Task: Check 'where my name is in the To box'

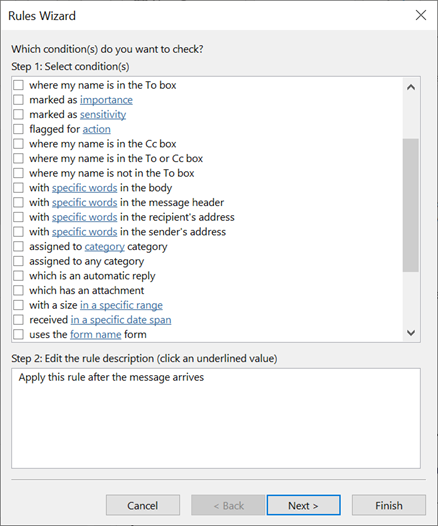Action: tap(18, 85)
